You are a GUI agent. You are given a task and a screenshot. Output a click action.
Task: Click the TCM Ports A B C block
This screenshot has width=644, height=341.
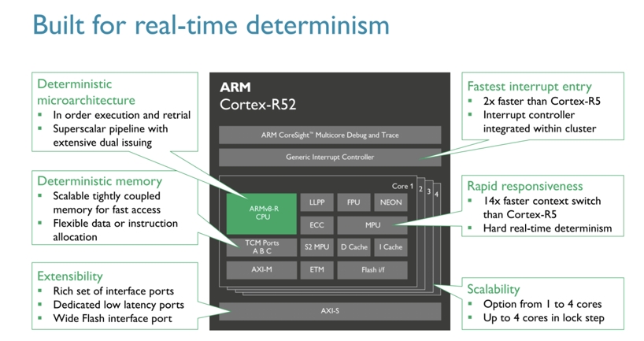(x=261, y=247)
